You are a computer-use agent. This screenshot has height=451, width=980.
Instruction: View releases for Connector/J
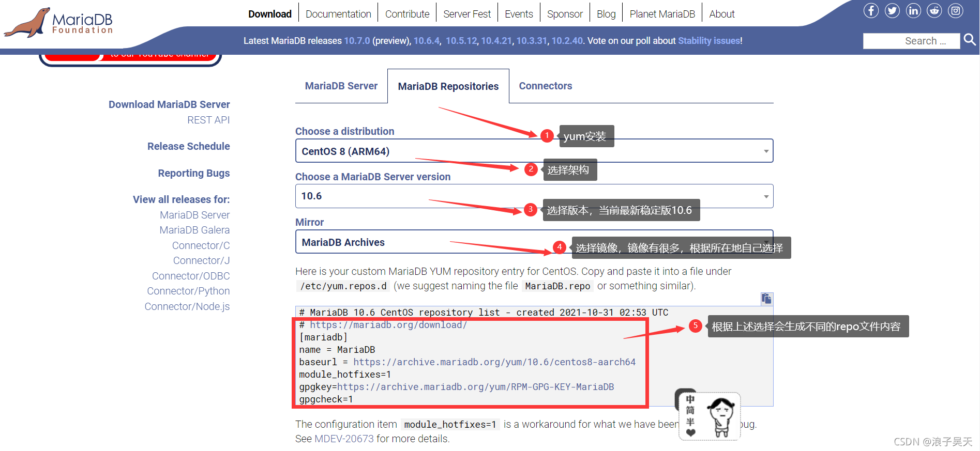coord(202,260)
